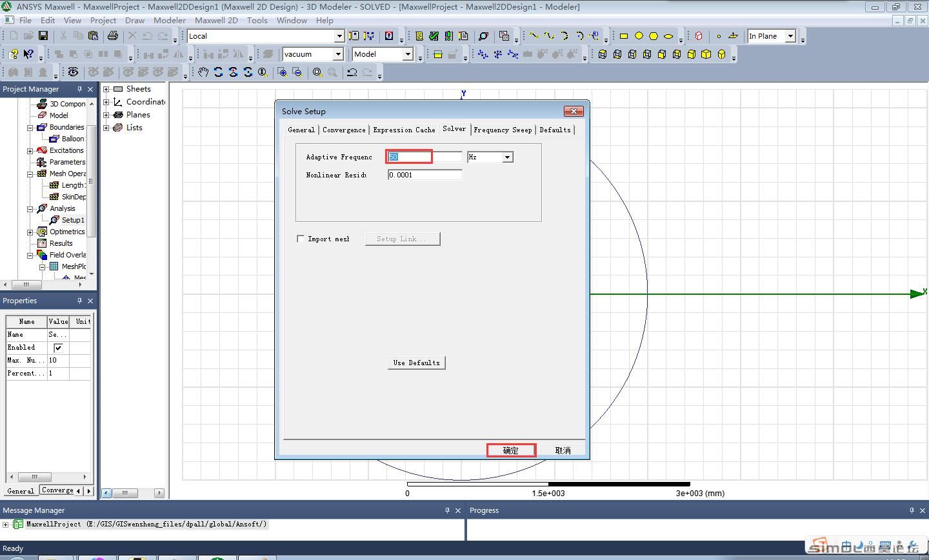Toggle the Enabled checkbox in Properties
This screenshot has width=929, height=560.
pos(58,348)
